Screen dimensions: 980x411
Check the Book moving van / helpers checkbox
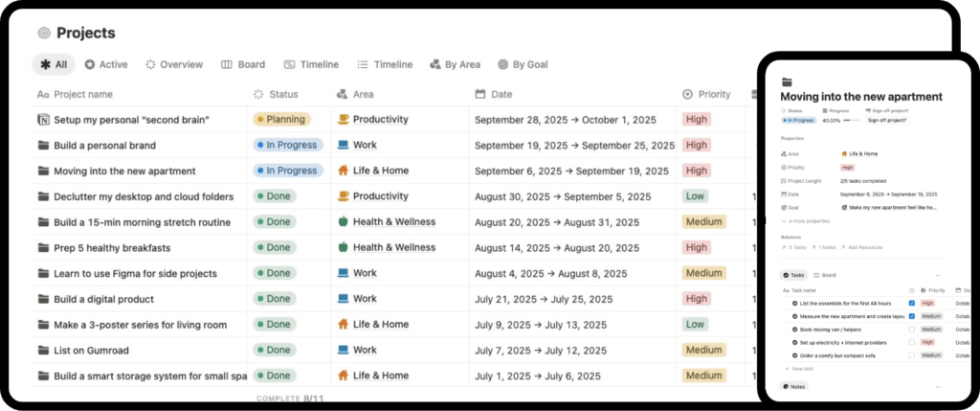point(912,329)
